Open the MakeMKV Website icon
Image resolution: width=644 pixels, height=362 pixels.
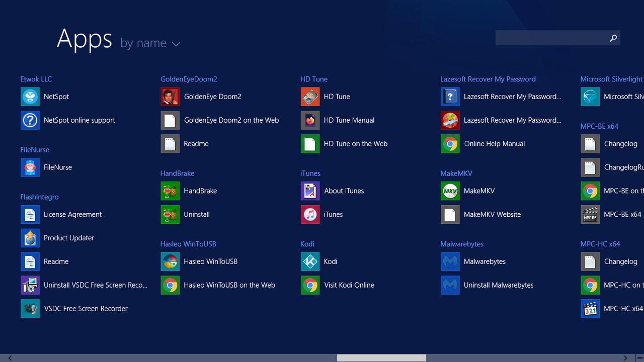[450, 215]
